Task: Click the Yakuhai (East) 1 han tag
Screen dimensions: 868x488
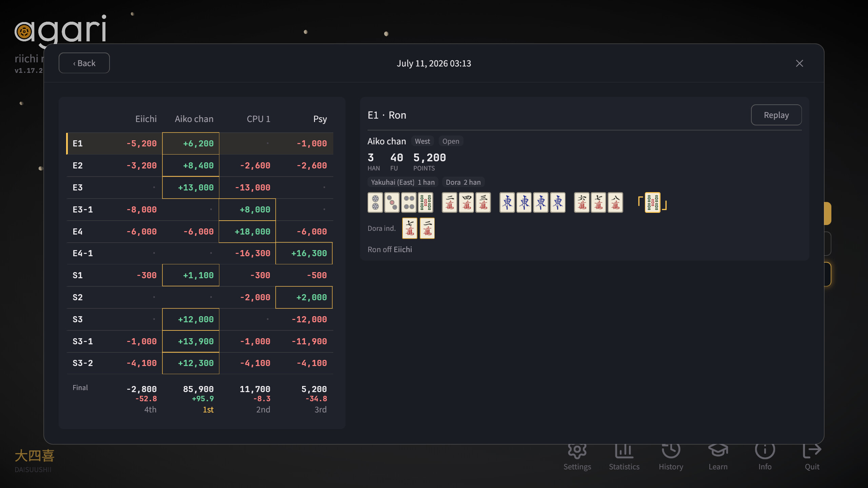Action: pos(403,182)
